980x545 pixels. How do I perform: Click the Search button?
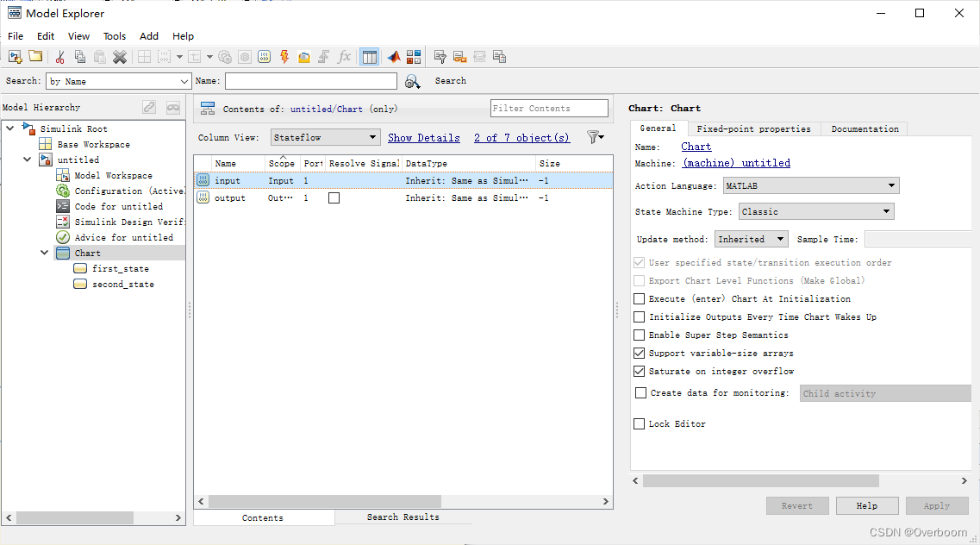click(451, 80)
